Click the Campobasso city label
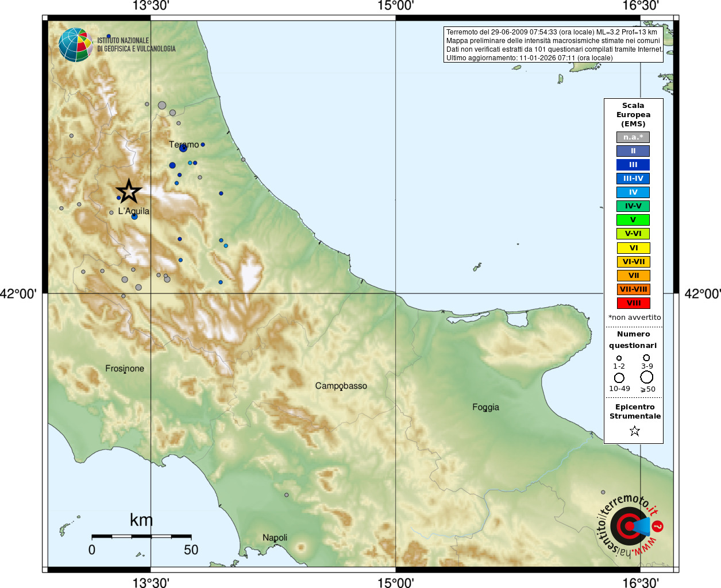Image resolution: width=721 pixels, height=588 pixels. pyautogui.click(x=341, y=386)
